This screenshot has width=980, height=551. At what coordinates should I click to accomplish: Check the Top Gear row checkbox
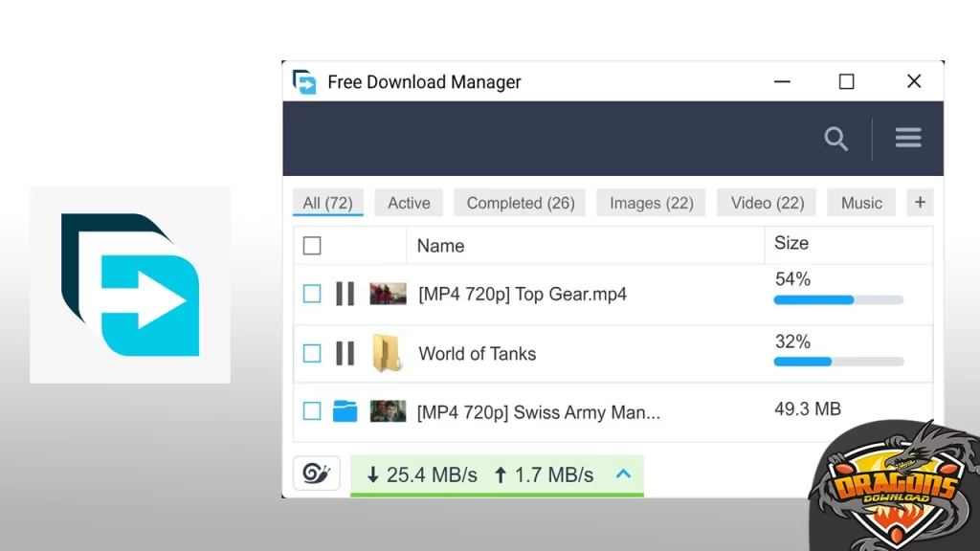tap(311, 294)
